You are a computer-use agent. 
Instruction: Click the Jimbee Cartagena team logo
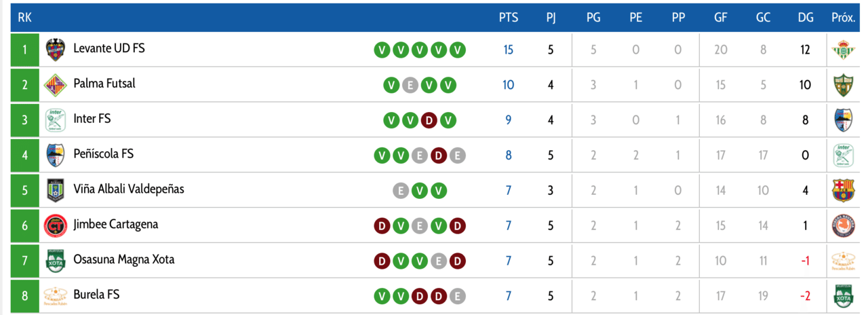click(55, 226)
